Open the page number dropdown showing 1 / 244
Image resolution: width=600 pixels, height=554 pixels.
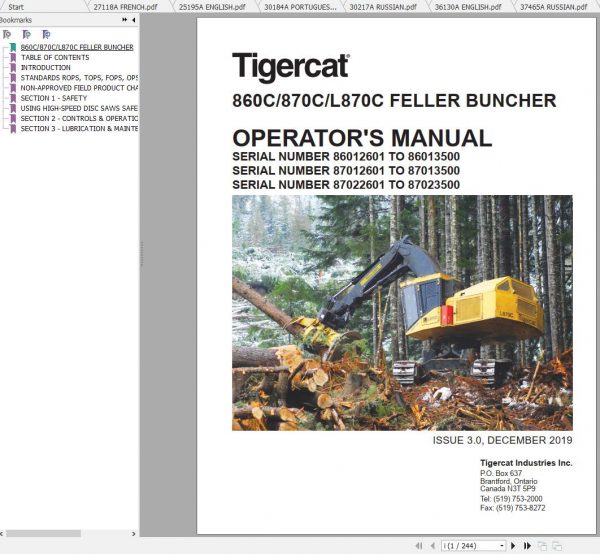coord(502,546)
